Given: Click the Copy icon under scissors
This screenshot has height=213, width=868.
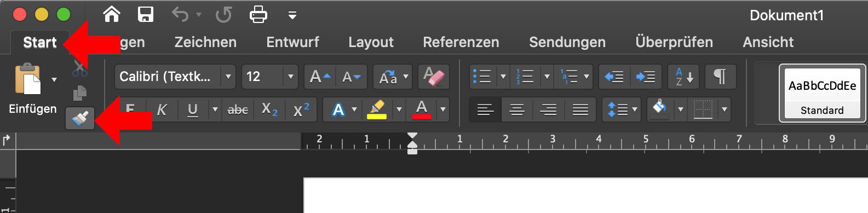Looking at the screenshot, I should point(80,93).
